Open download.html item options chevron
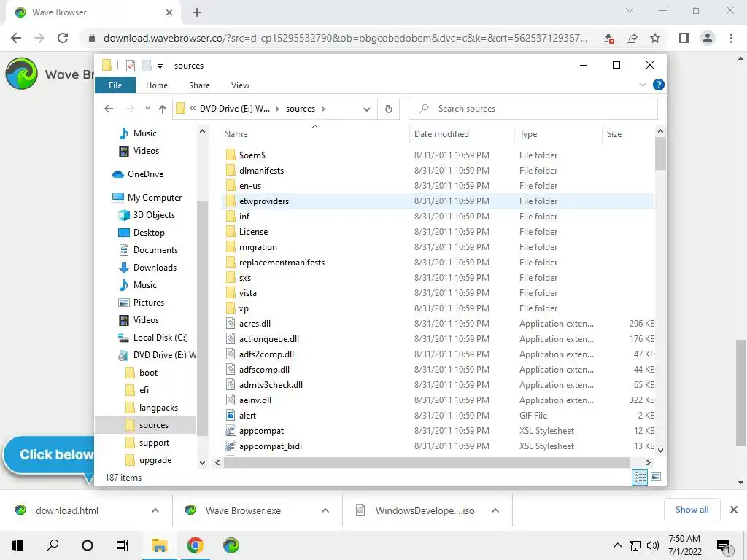This screenshot has height=560, width=747. [x=155, y=510]
